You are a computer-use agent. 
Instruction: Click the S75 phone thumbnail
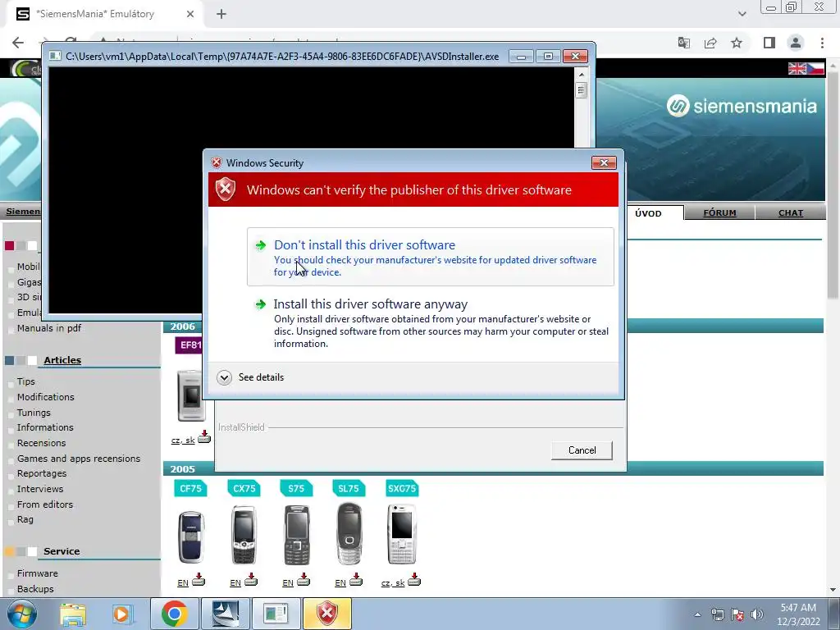(297, 535)
